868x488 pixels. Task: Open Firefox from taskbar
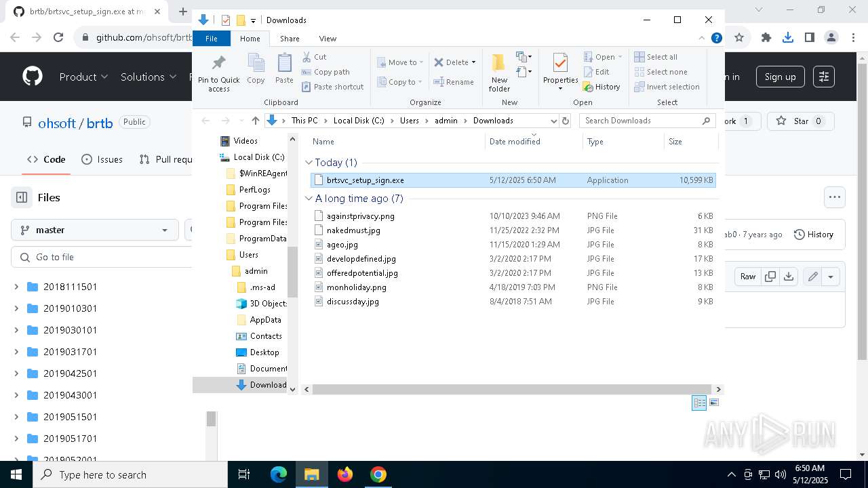tap(344, 474)
